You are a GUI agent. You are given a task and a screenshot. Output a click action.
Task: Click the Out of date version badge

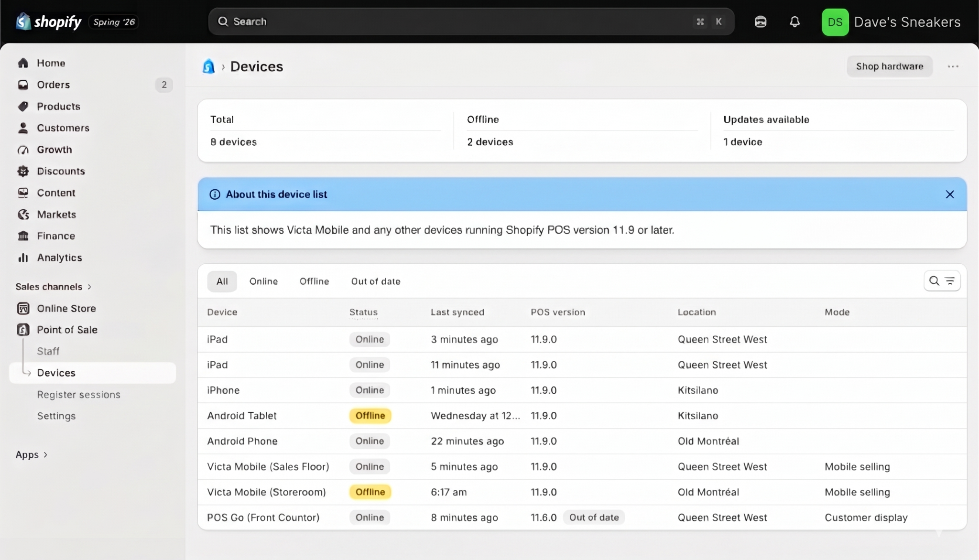click(x=594, y=517)
